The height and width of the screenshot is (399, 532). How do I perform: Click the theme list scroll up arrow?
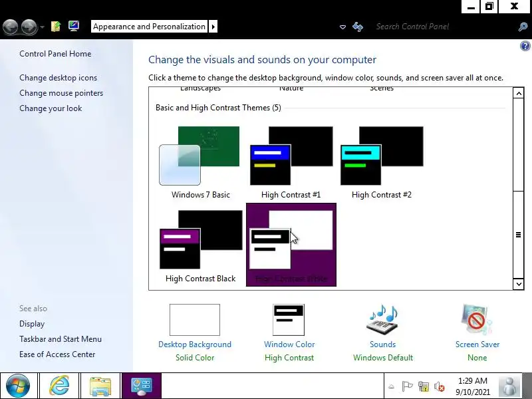(x=519, y=93)
